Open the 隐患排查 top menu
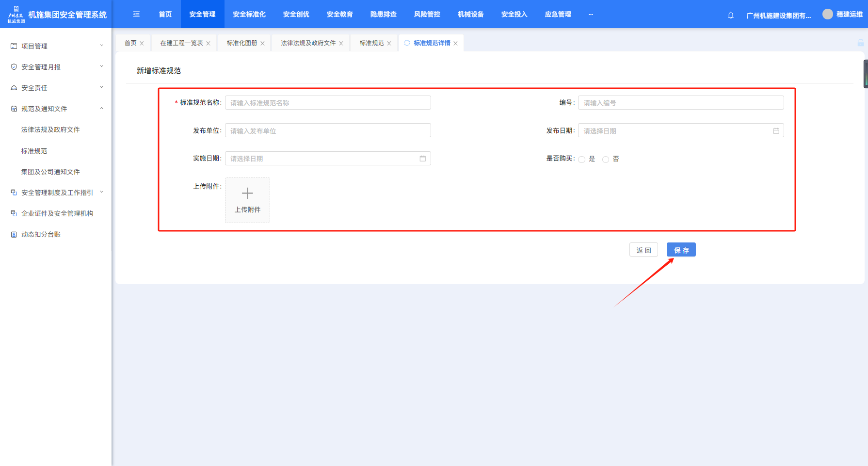The image size is (868, 466). 383,15
